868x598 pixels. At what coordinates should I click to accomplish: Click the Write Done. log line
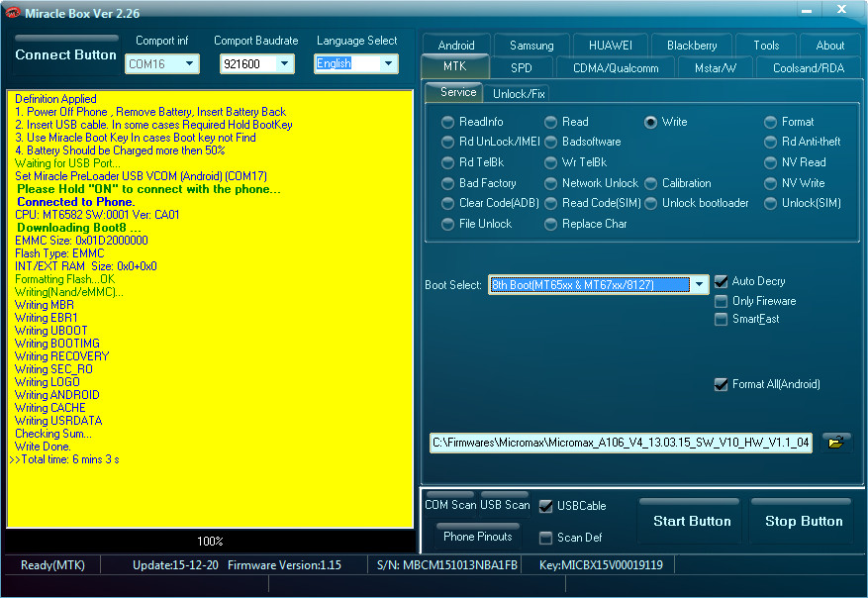pos(43,447)
